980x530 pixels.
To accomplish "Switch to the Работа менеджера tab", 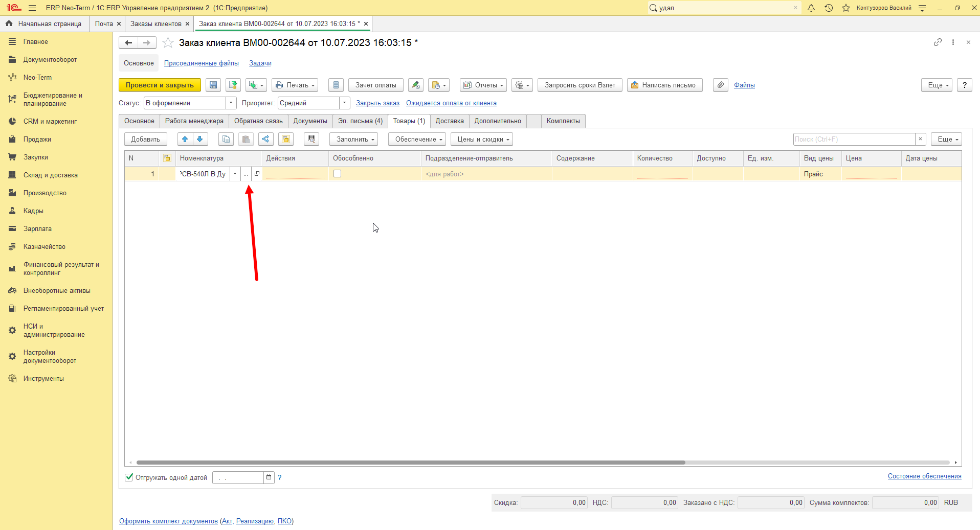I will (x=194, y=121).
